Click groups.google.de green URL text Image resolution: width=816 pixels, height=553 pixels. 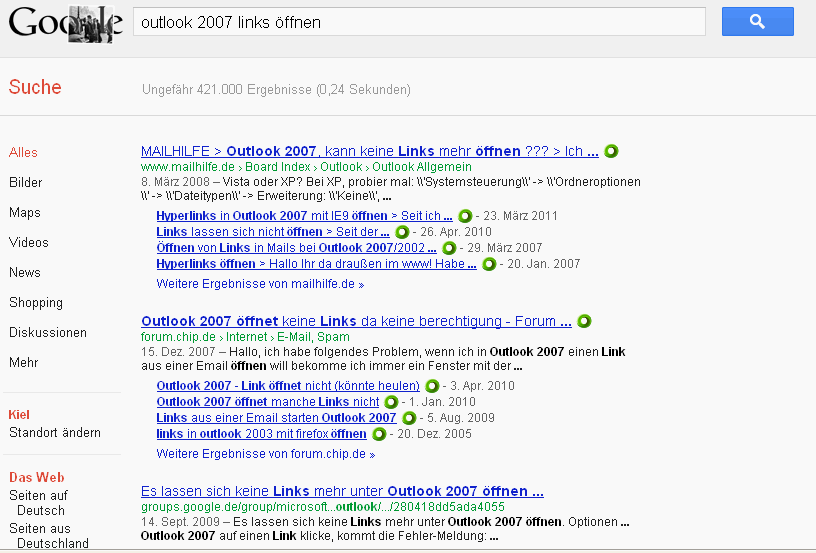pos(322,507)
